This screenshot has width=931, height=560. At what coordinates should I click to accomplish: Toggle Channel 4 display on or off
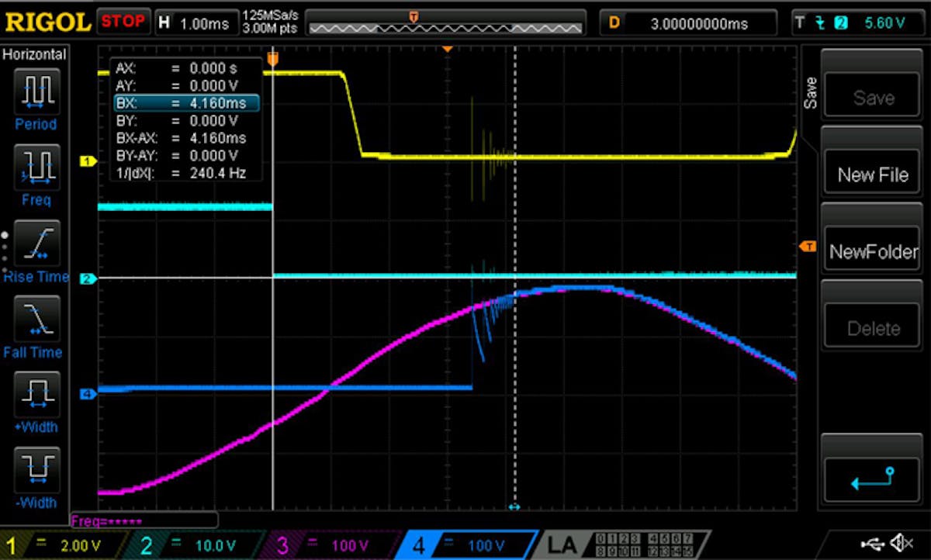(419, 545)
